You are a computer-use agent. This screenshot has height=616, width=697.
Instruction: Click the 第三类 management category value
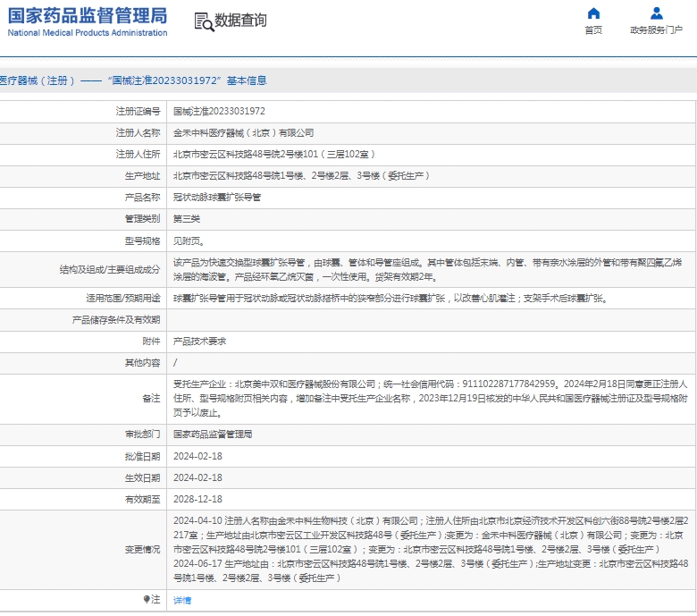187,219
